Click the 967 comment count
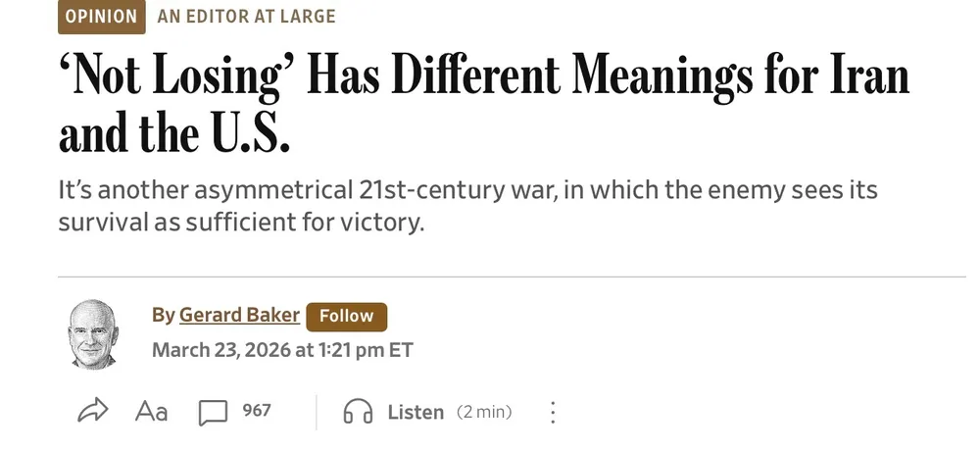Screen dimensions: 980x452 tap(257, 411)
